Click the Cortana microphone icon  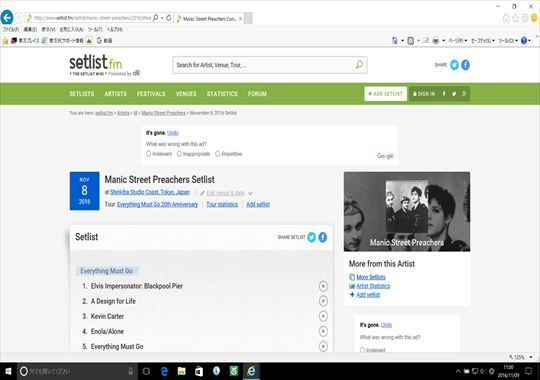(x=130, y=371)
